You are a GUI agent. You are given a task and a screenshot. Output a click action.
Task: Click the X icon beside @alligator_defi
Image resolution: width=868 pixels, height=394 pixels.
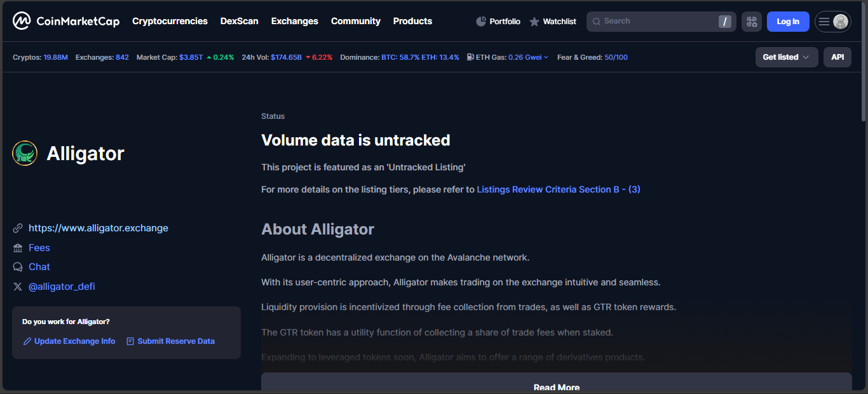pos(18,287)
